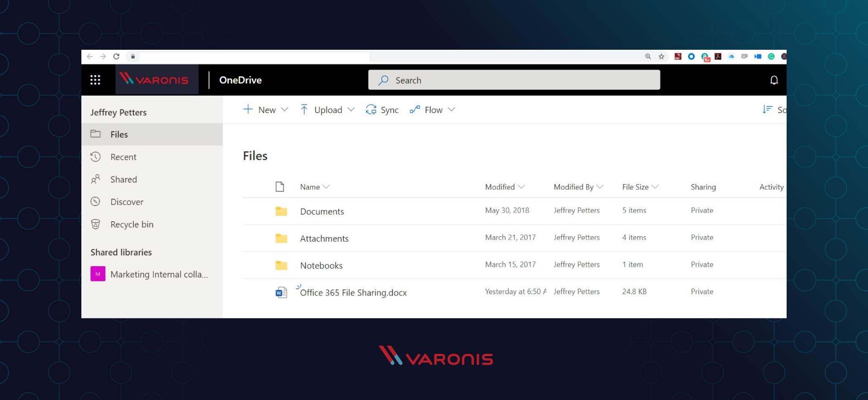The image size is (868, 400).
Task: Click the May 30, 2018 date
Action: pos(507,210)
